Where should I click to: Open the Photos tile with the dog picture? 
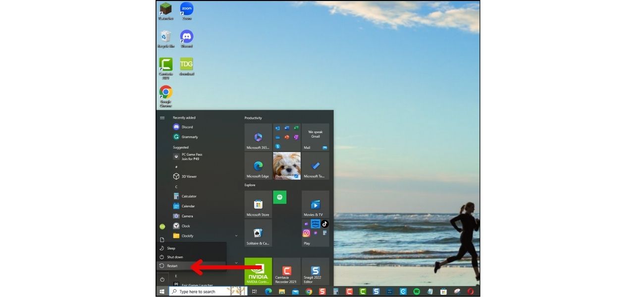(x=287, y=165)
